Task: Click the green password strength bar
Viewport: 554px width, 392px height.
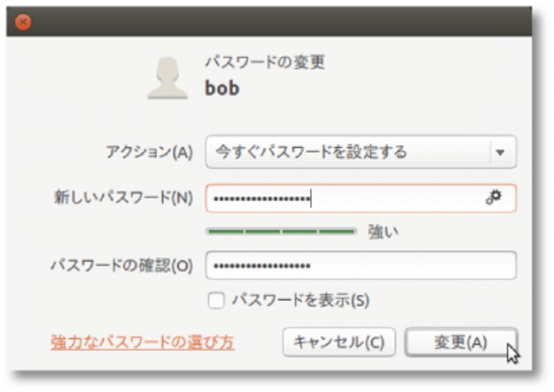Action: coord(281,232)
